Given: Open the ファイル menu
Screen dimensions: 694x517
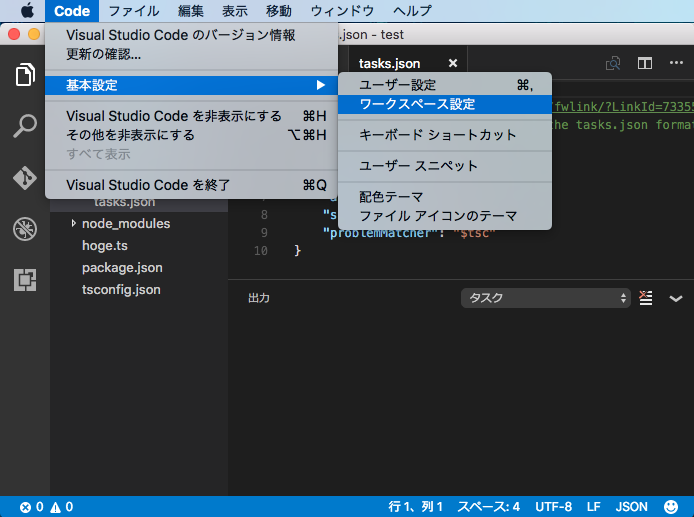Looking at the screenshot, I should click(x=134, y=11).
